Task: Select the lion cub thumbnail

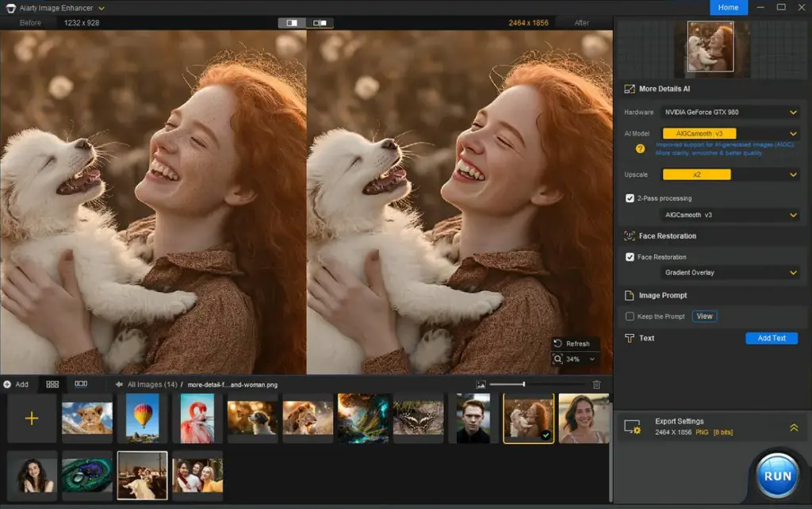Action: coord(87,418)
